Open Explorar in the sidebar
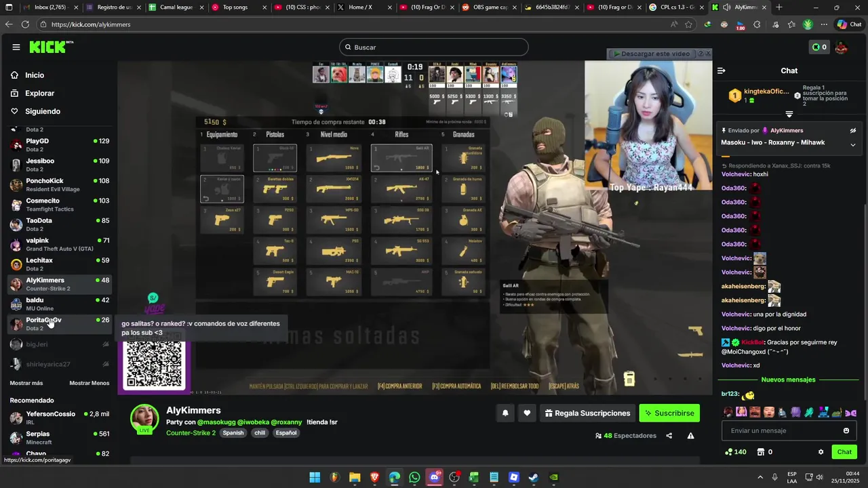 coord(39,93)
